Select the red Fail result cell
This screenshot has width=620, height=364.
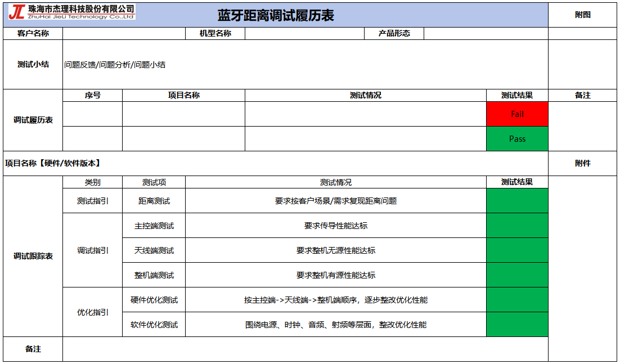coord(517,114)
